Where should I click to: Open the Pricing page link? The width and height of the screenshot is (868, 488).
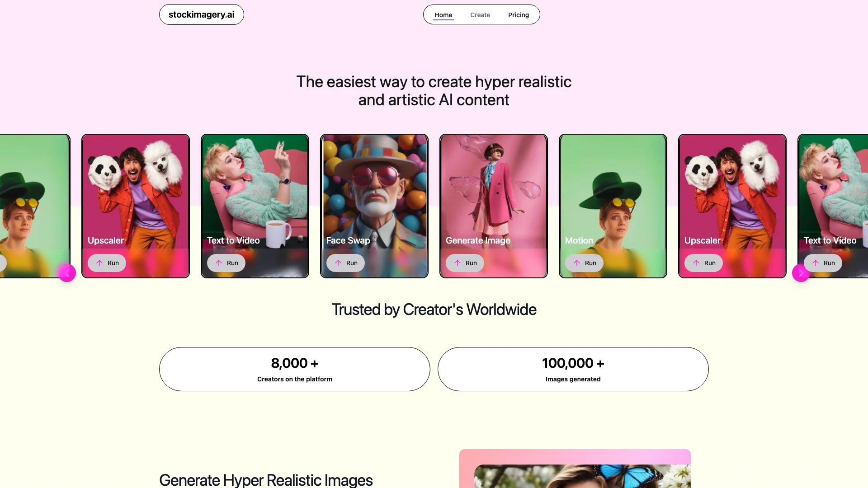tap(518, 15)
